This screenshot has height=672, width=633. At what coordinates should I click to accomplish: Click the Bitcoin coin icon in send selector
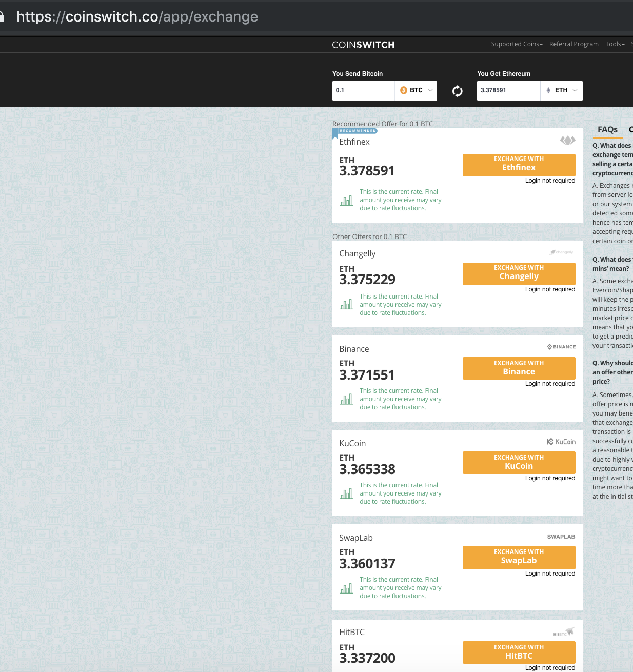click(x=404, y=90)
